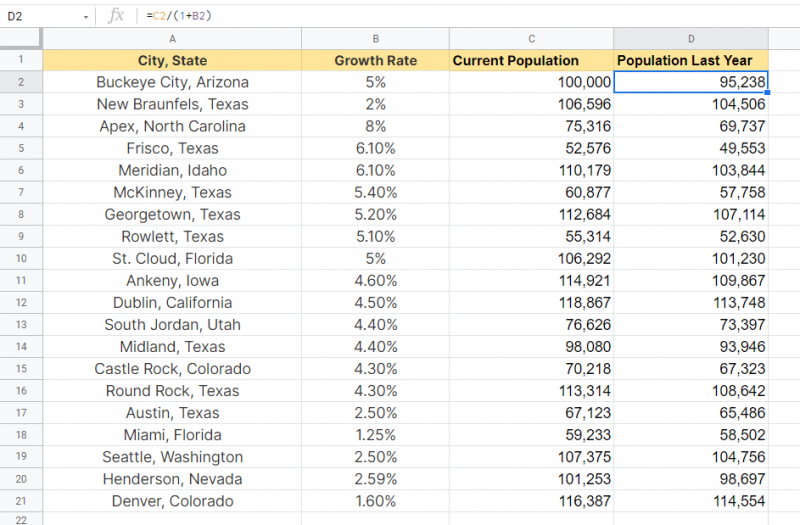Click current population cell 106,596

(532, 104)
